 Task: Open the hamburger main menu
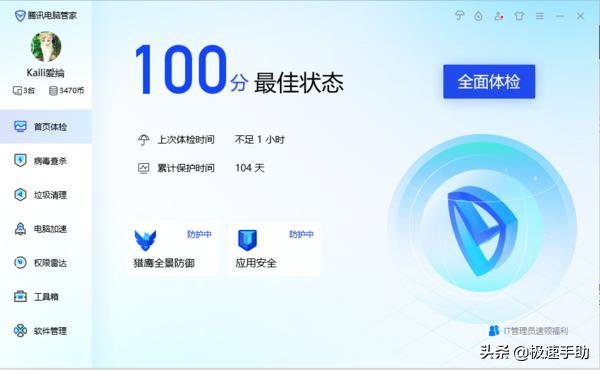(540, 16)
